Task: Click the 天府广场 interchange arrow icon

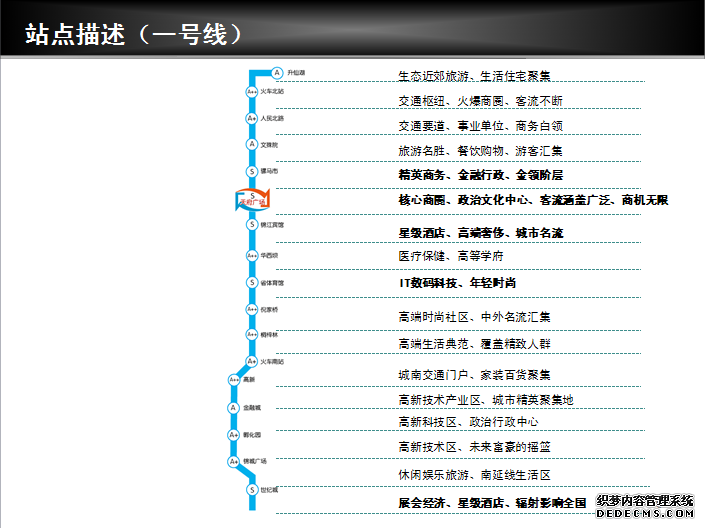Action: point(252,200)
